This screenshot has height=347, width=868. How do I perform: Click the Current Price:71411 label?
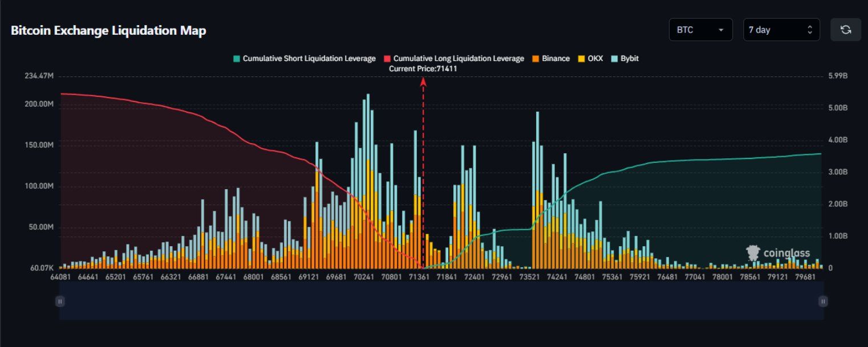[x=423, y=68]
